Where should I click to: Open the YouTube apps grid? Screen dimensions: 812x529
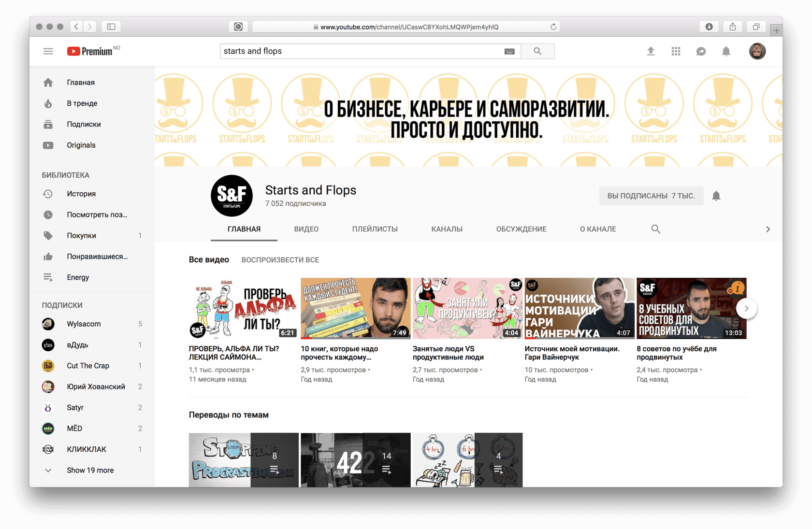(676, 51)
